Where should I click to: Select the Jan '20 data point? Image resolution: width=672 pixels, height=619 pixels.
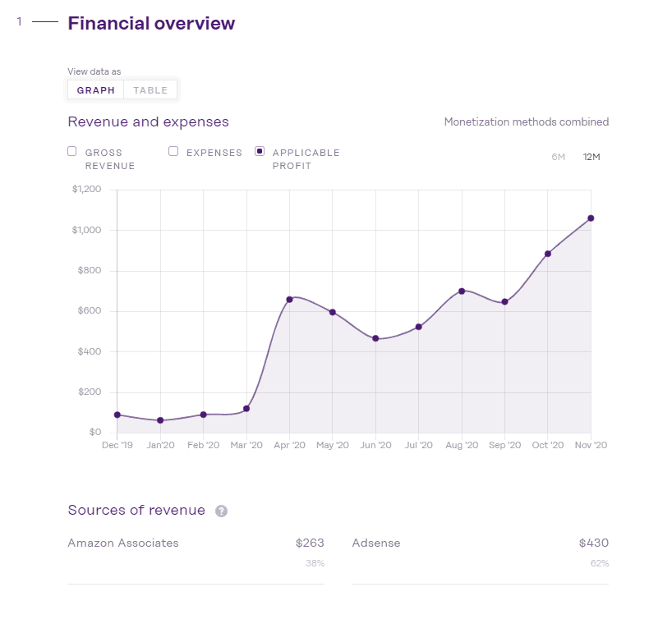(160, 420)
